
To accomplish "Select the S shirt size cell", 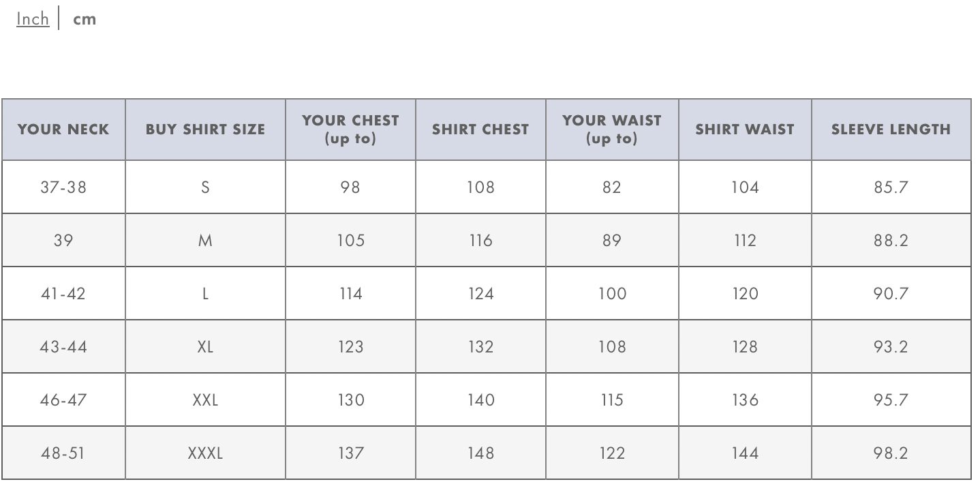I will point(205,187).
